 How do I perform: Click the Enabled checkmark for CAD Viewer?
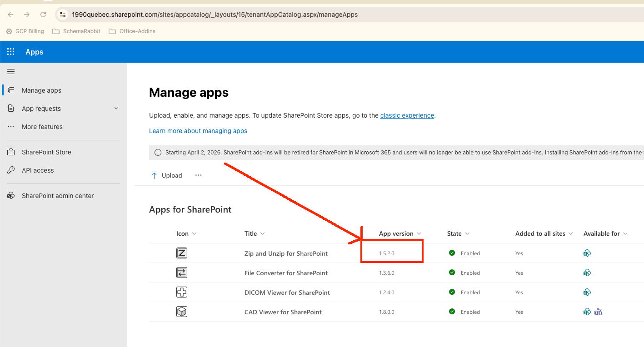pos(452,312)
